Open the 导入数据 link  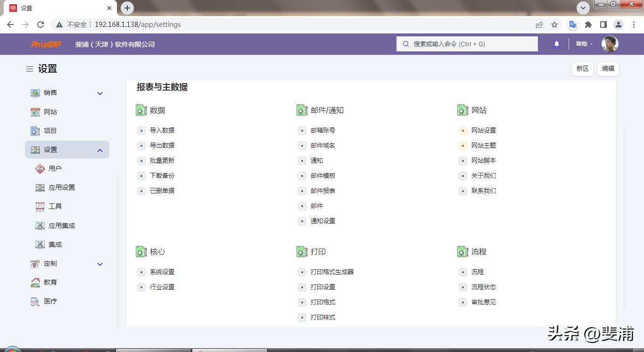(x=162, y=130)
